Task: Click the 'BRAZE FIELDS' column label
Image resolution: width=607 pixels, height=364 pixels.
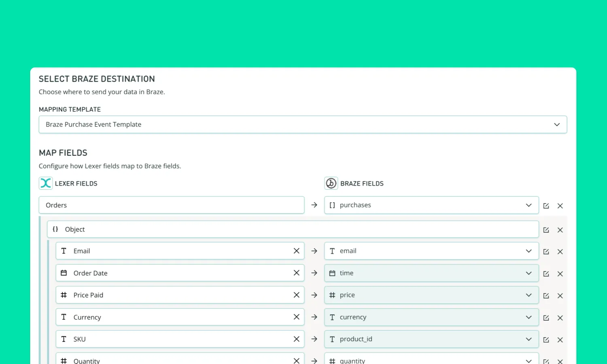Action: (362, 184)
